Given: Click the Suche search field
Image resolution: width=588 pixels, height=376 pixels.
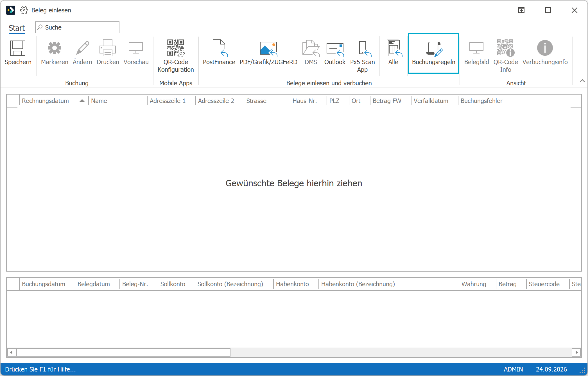Looking at the screenshot, I should point(77,27).
